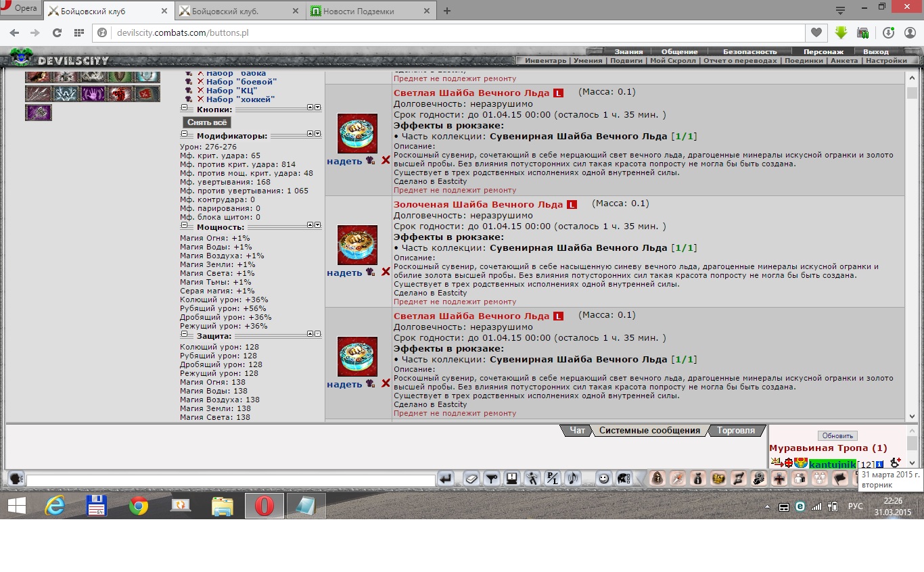Click the running man icon in the chat toolbar
This screenshot has width=924, height=572.
click(532, 479)
